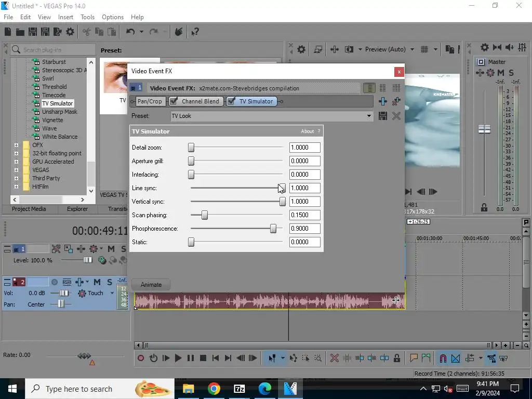The image size is (532, 399).
Task: Click the Plug-in Chain icon in Video Event FX
Action: [383, 101]
